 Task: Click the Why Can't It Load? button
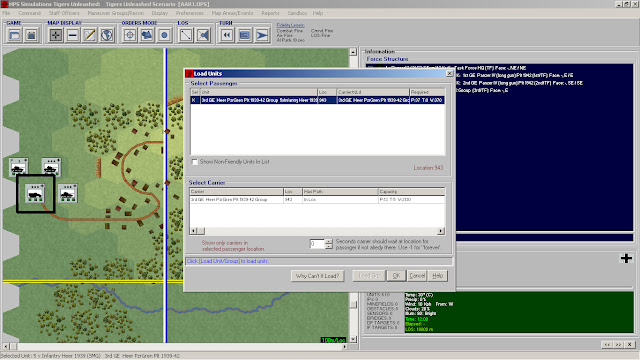click(x=317, y=276)
